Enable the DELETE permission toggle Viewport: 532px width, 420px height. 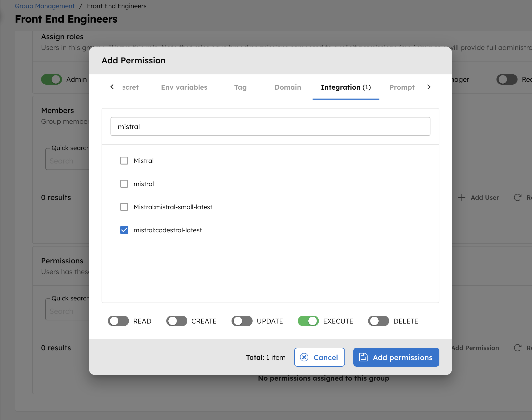379,321
